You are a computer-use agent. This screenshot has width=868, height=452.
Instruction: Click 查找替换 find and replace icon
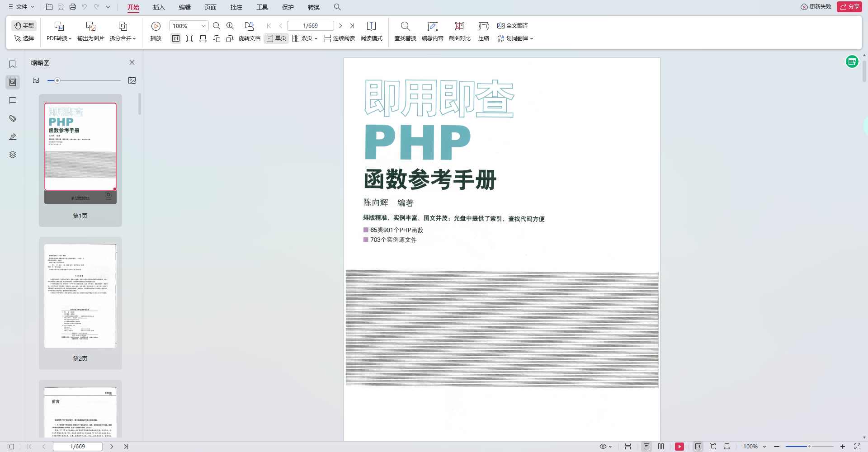pos(406,31)
